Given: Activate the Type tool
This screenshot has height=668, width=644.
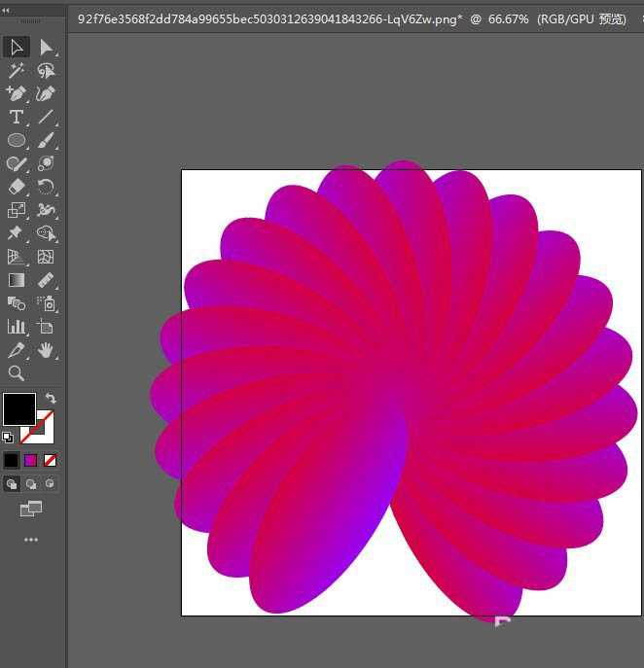Looking at the screenshot, I should coord(17,117).
